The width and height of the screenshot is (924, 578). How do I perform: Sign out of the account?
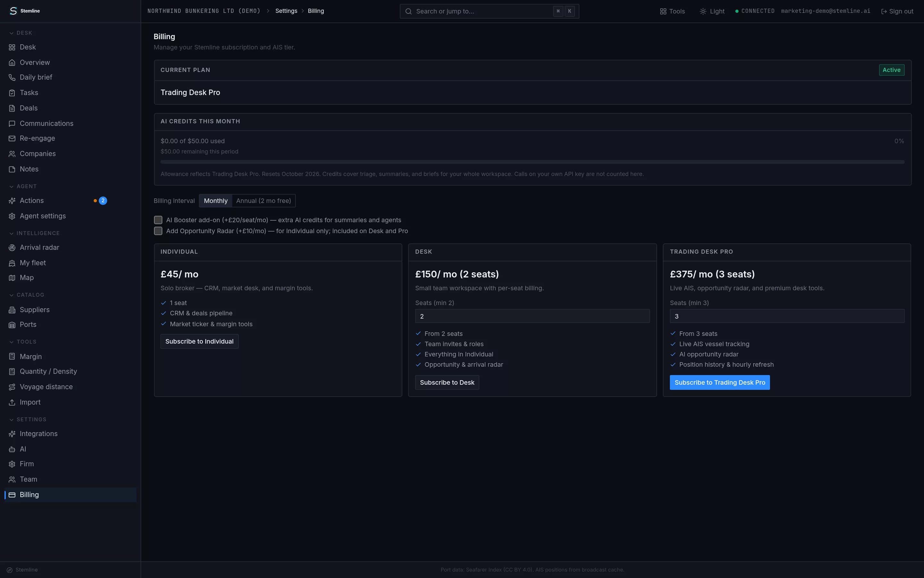(x=897, y=12)
